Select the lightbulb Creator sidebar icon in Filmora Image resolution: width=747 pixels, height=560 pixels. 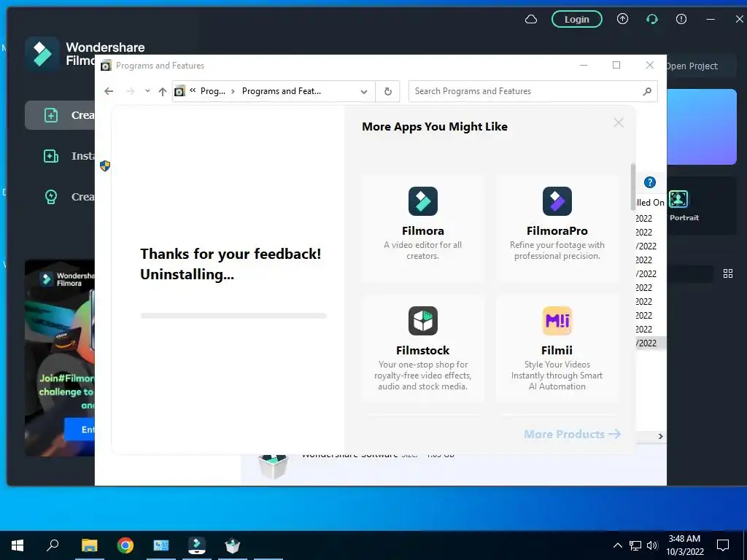tap(51, 197)
